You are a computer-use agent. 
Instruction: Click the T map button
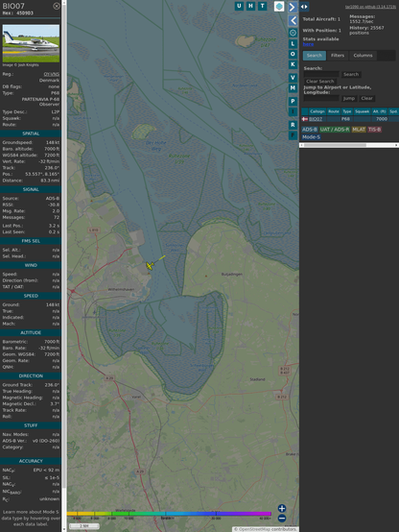(x=262, y=6)
